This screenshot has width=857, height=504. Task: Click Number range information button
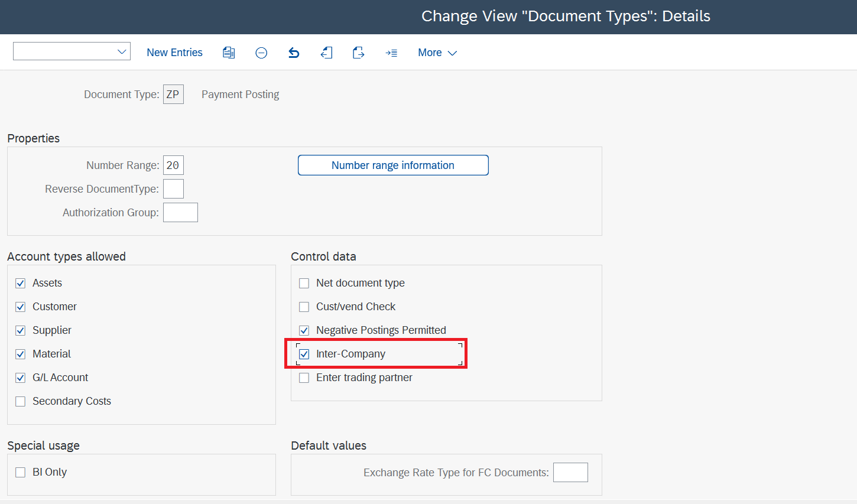point(393,165)
